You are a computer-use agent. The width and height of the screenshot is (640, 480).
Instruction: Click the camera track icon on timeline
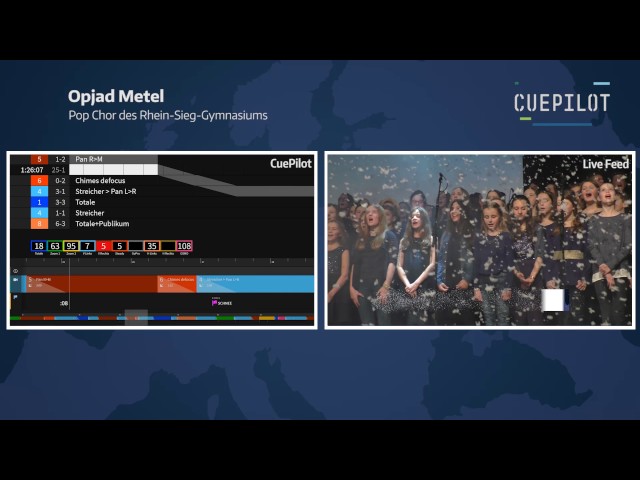[16, 280]
